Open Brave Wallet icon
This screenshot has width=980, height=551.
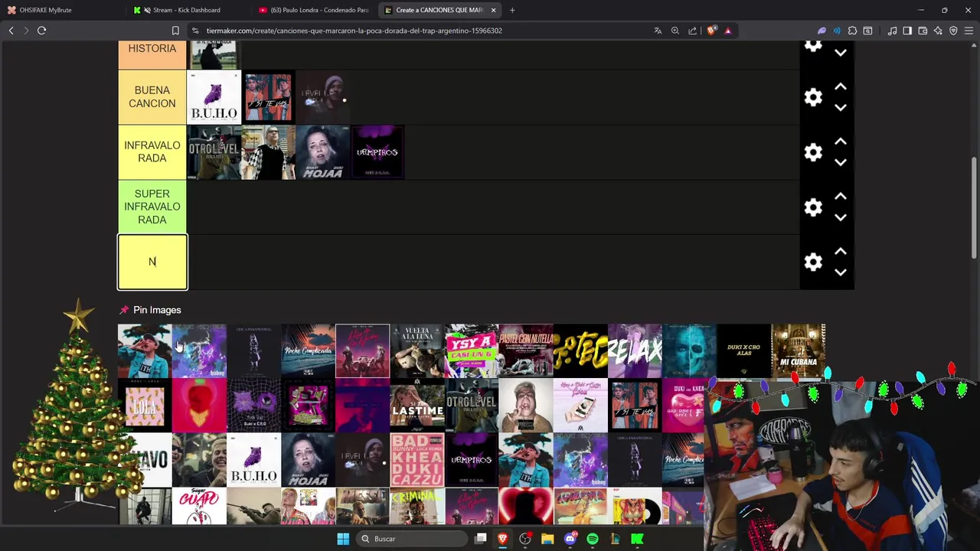pyautogui.click(x=923, y=31)
